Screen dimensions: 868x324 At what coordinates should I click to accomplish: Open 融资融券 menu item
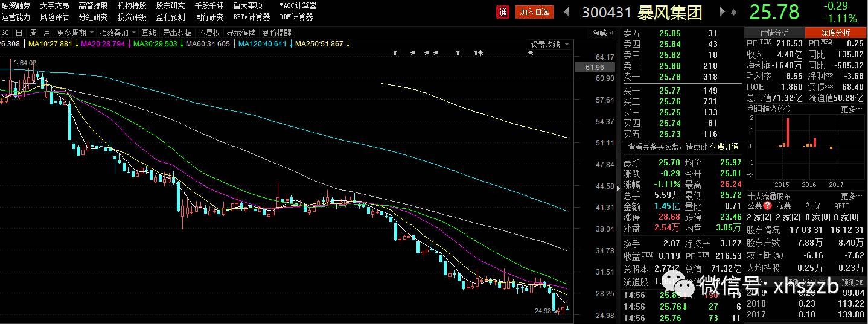tap(16, 5)
